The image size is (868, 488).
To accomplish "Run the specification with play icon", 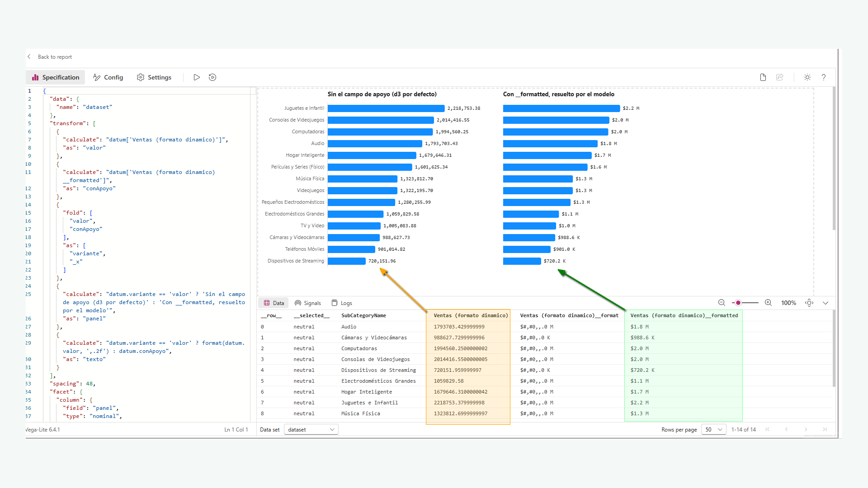I will tap(197, 77).
